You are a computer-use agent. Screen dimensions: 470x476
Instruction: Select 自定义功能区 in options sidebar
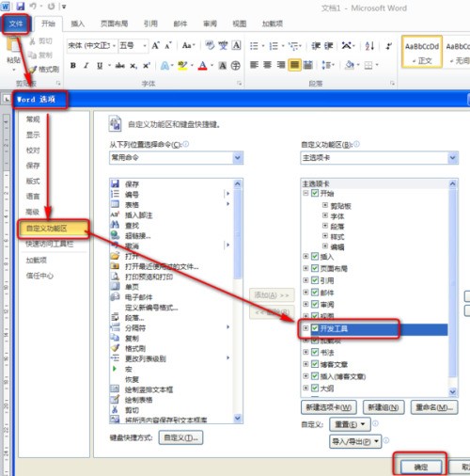(x=54, y=229)
